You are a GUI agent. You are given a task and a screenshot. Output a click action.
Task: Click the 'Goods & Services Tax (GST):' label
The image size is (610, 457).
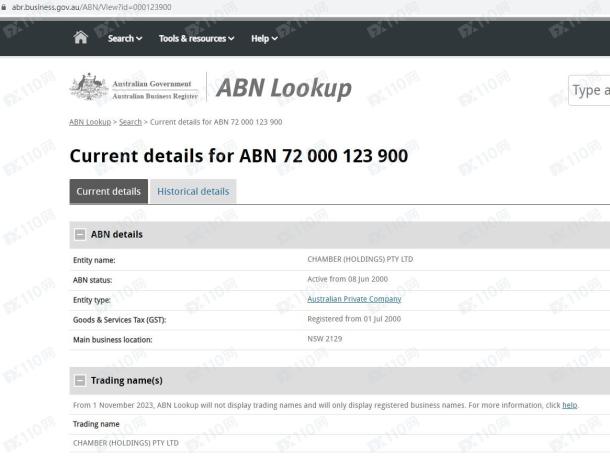coord(119,320)
